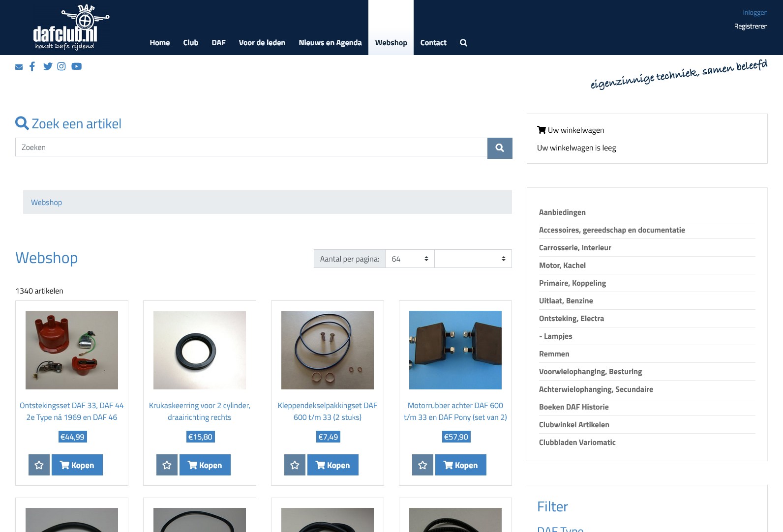Open Clubwinkel Artikelen category
The width and height of the screenshot is (783, 532).
[574, 425]
